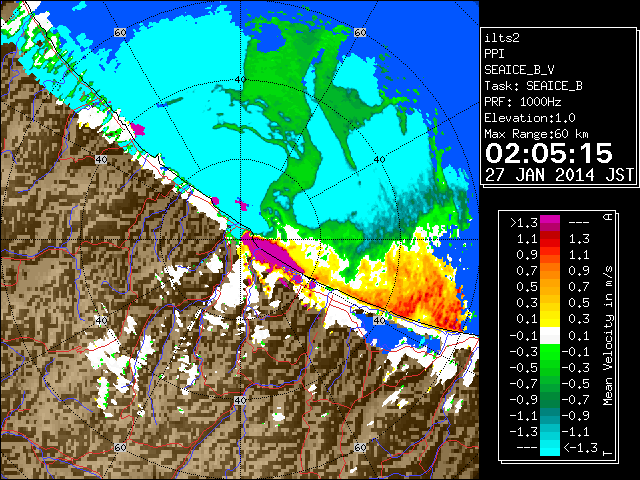Click the '60' range ring label at upper left
Viewport: 640px width, 480px height.
[120, 33]
